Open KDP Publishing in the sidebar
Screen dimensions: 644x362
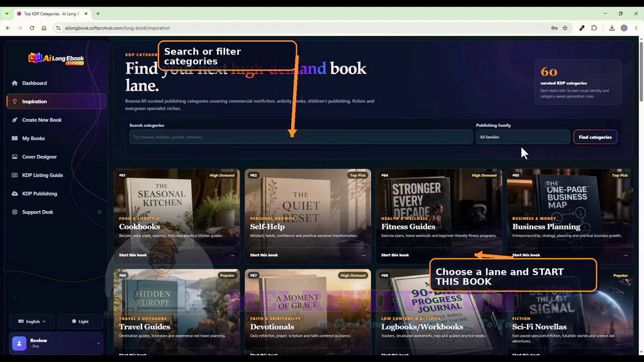tap(56, 194)
